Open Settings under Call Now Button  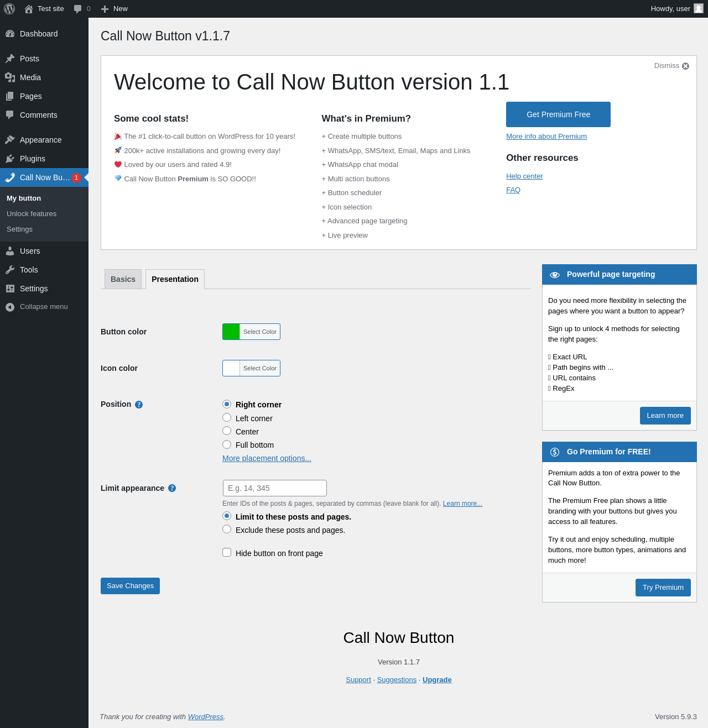click(19, 229)
